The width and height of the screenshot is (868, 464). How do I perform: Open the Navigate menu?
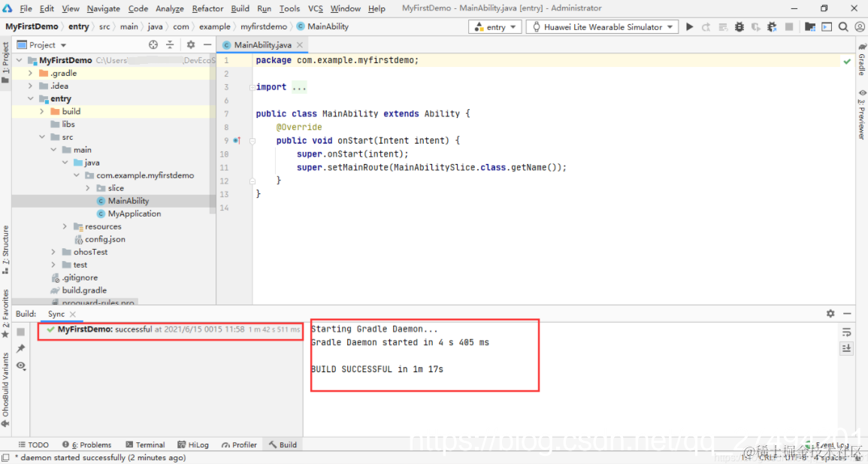(103, 8)
